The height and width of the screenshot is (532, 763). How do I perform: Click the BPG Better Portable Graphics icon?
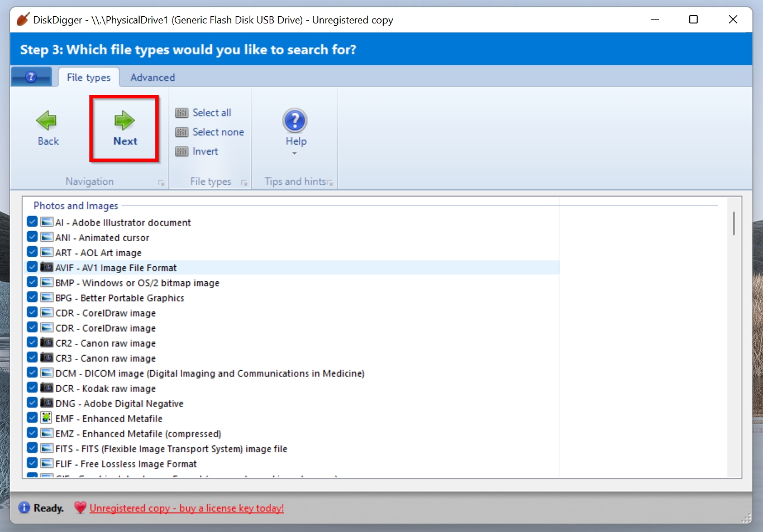coord(47,298)
